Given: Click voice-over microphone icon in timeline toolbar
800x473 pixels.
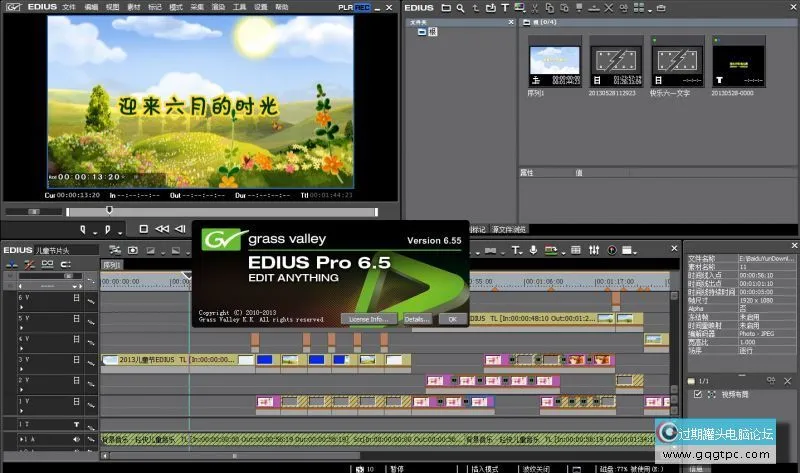Looking at the screenshot, I should (x=533, y=250).
